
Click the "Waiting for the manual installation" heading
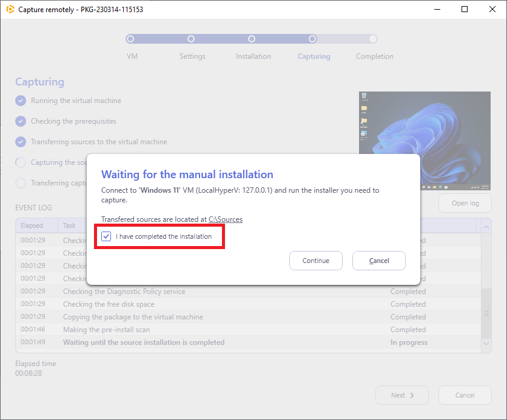(x=187, y=175)
